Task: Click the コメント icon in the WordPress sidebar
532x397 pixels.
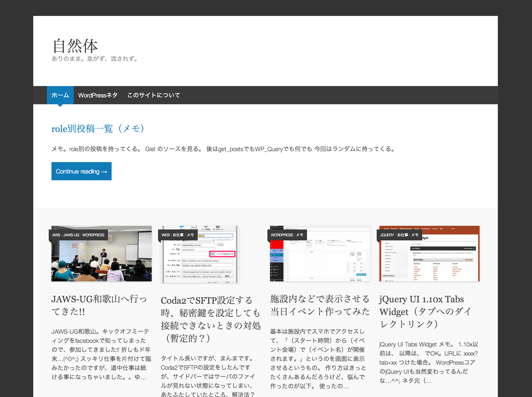Action: click(272, 272)
